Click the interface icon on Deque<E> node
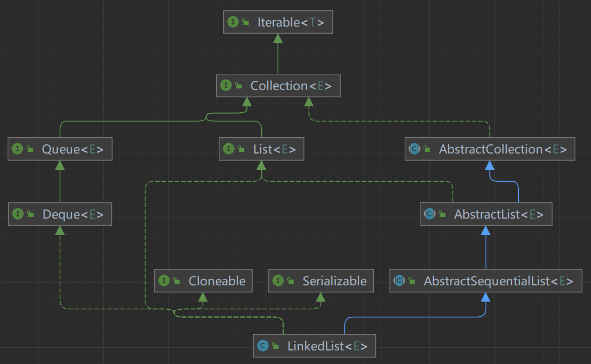Viewport: 591px width, 364px height. pos(18,214)
